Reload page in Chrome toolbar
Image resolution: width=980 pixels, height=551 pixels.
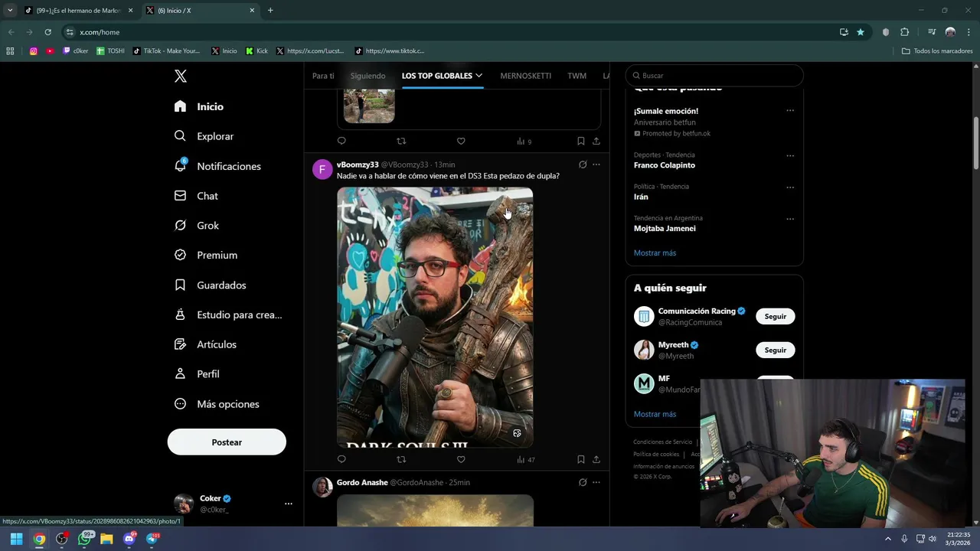click(x=47, y=32)
